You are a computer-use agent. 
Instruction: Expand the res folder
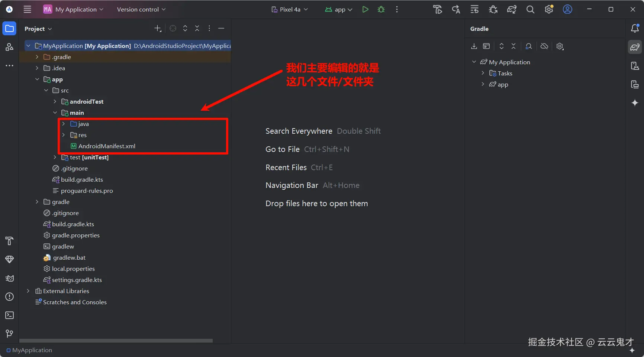64,135
